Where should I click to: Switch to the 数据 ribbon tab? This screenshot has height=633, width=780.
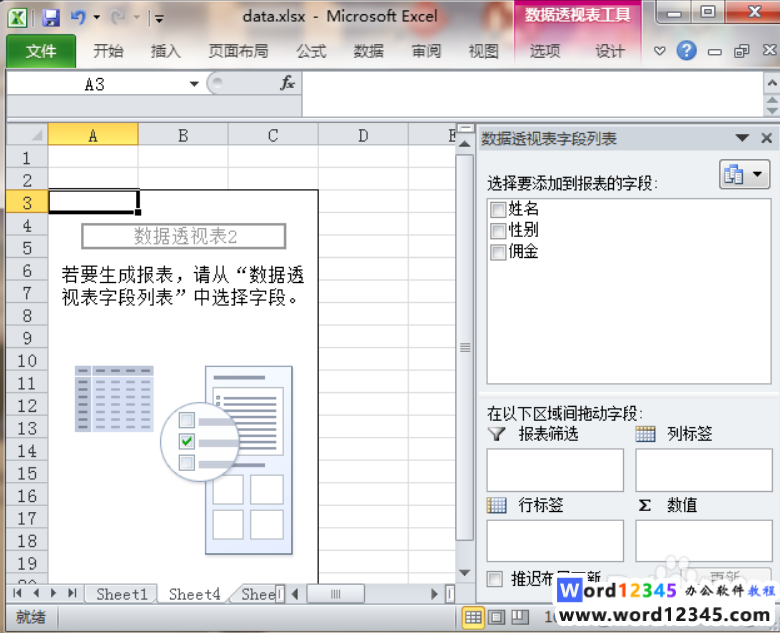[x=369, y=51]
